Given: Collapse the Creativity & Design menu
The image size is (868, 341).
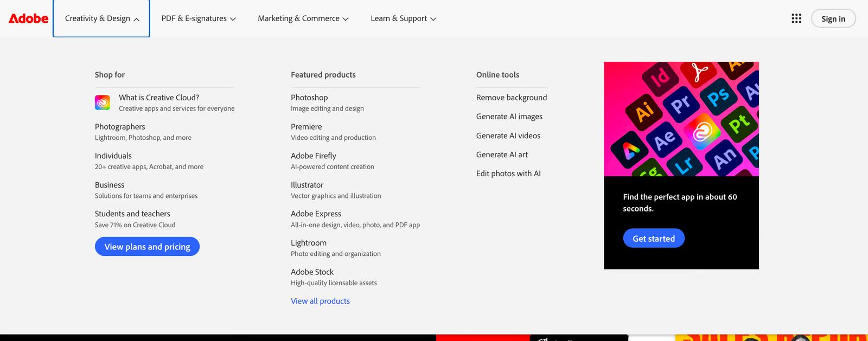Looking at the screenshot, I should [101, 18].
